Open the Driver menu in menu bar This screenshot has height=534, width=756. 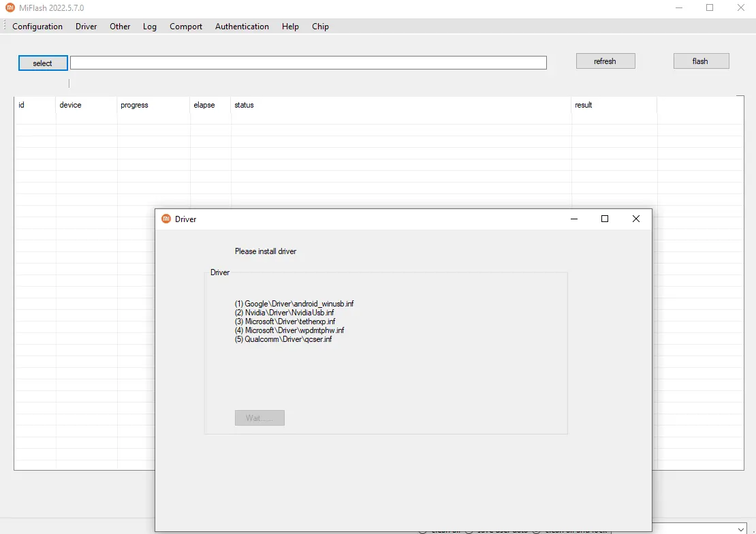[86, 27]
